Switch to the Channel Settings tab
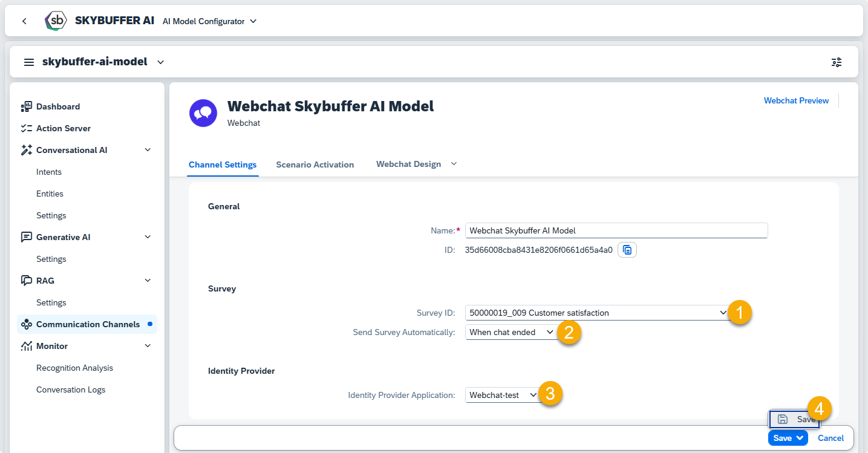The height and width of the screenshot is (453, 868). [223, 165]
